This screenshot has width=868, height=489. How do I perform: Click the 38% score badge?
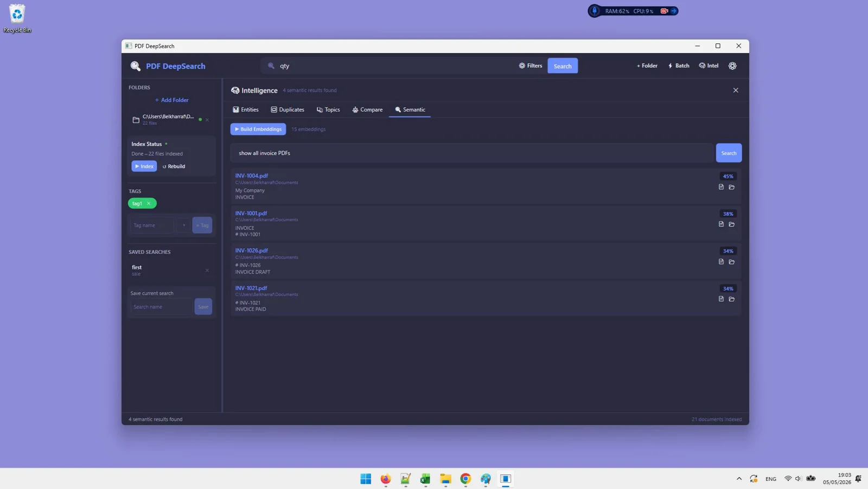[x=728, y=214]
